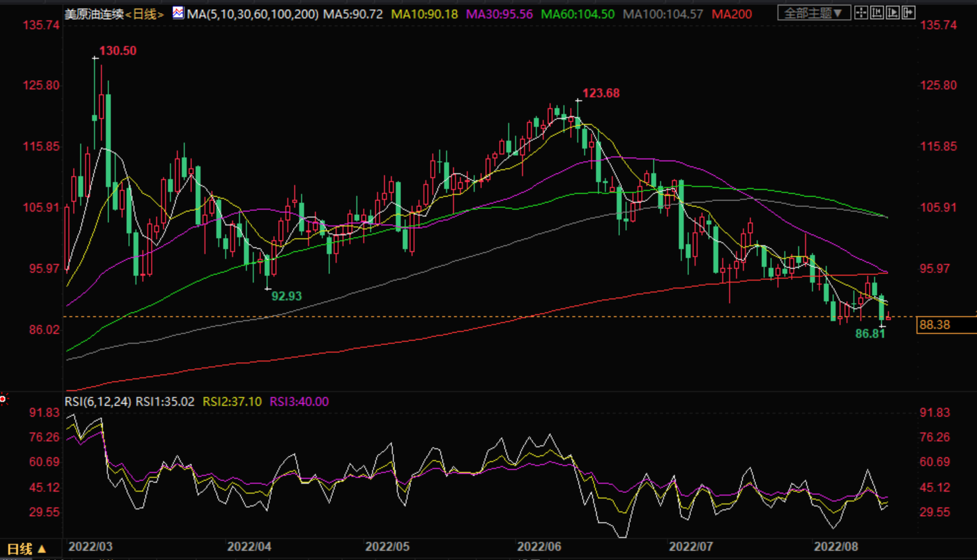Click the export arrow icon at top right

pyautogui.click(x=908, y=12)
